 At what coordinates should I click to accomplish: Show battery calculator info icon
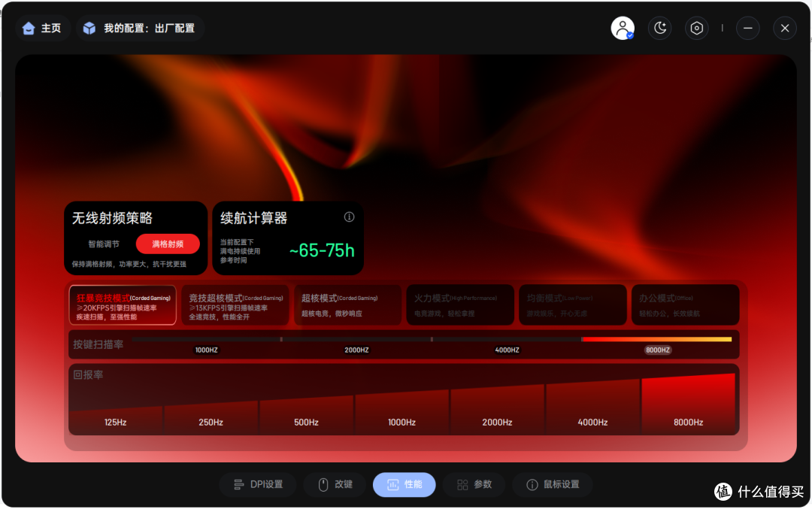(x=350, y=217)
